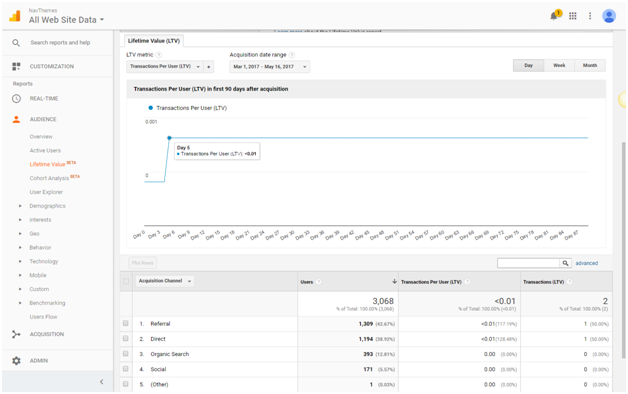The height and width of the screenshot is (394, 628).
Task: Check the (Other) row checkbox
Action: (x=126, y=384)
